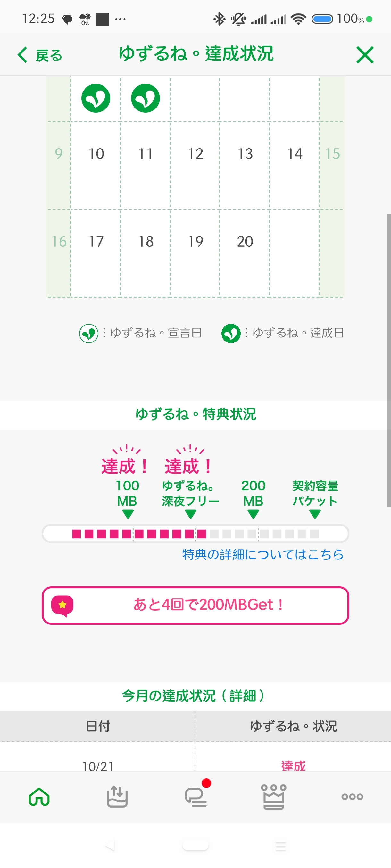Open the crown rewards icon
Image resolution: width=391 pixels, height=868 pixels.
click(x=274, y=797)
